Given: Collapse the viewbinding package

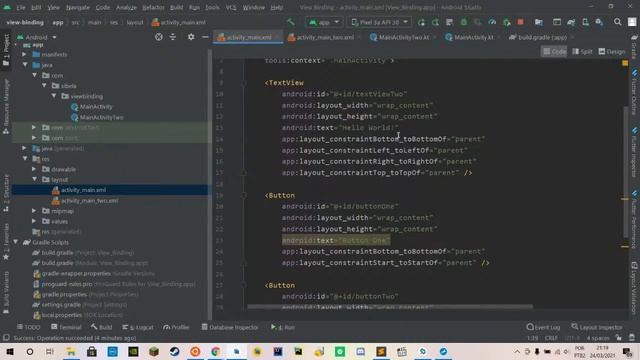Looking at the screenshot, I should (x=54, y=96).
